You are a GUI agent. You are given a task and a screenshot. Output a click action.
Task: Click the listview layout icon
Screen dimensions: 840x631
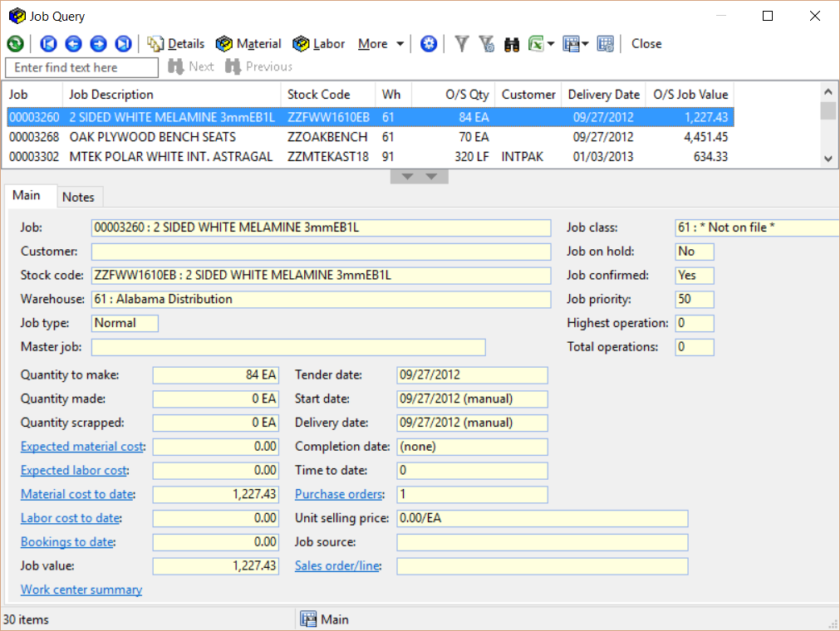(x=571, y=44)
